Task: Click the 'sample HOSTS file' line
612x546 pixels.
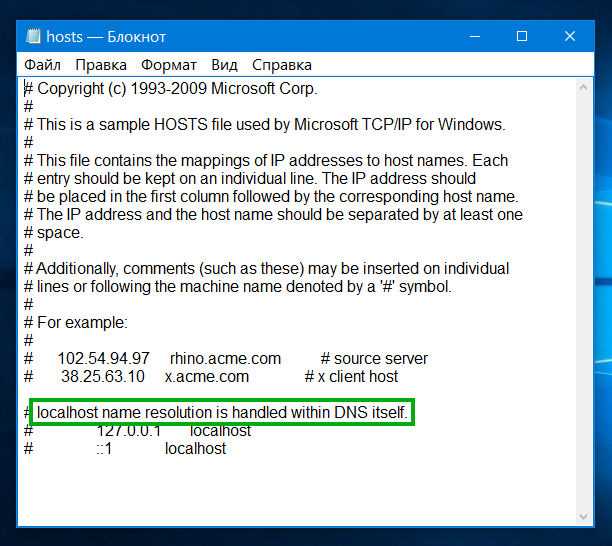Action: pyautogui.click(x=265, y=124)
